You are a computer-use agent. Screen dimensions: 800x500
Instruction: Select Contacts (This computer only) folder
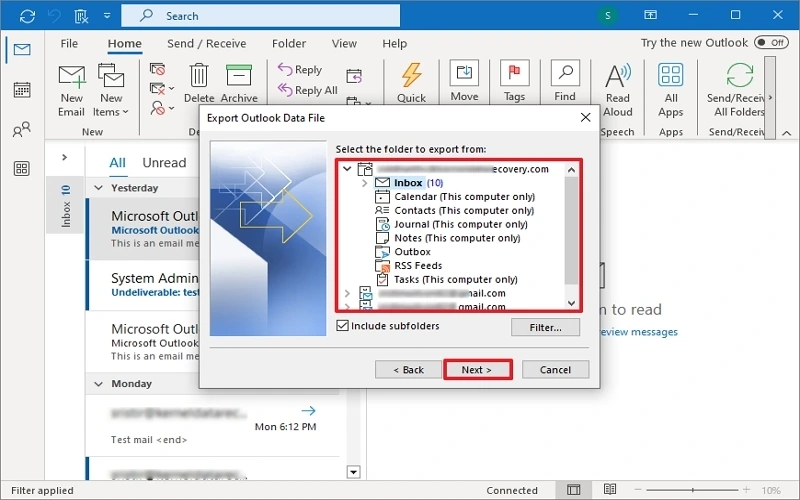pyautogui.click(x=454, y=210)
